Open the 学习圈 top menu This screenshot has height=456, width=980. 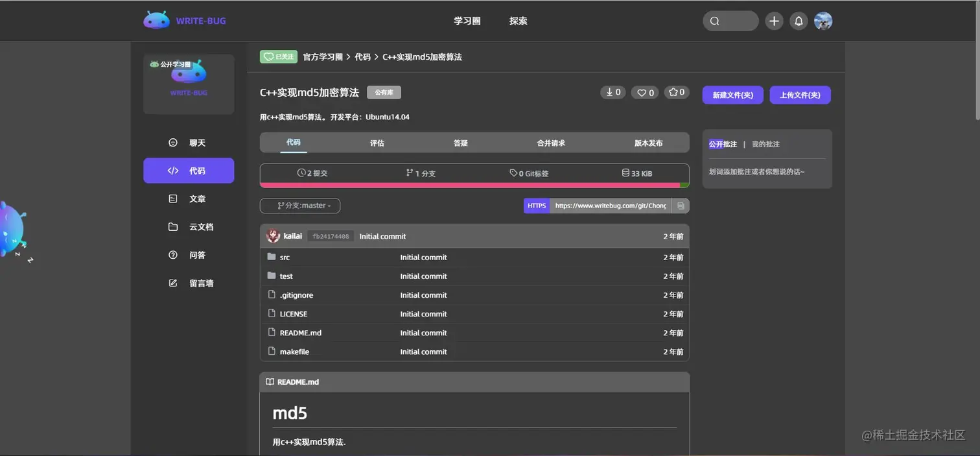tap(467, 21)
